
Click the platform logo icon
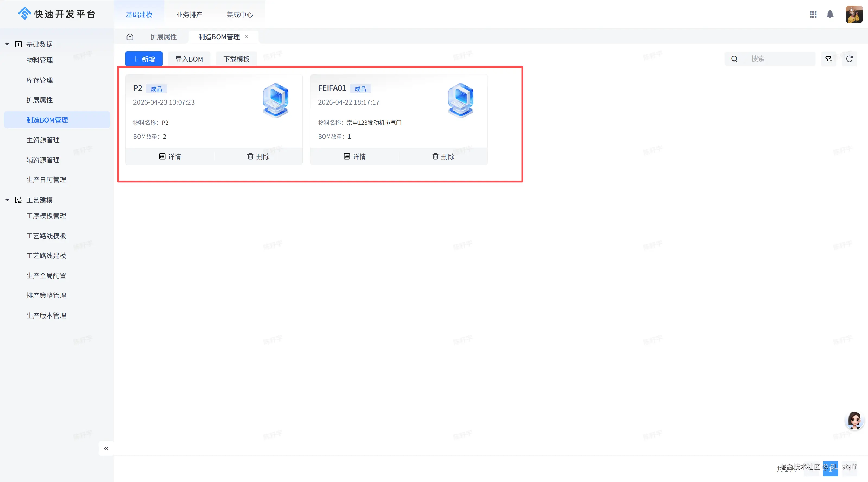coord(25,14)
